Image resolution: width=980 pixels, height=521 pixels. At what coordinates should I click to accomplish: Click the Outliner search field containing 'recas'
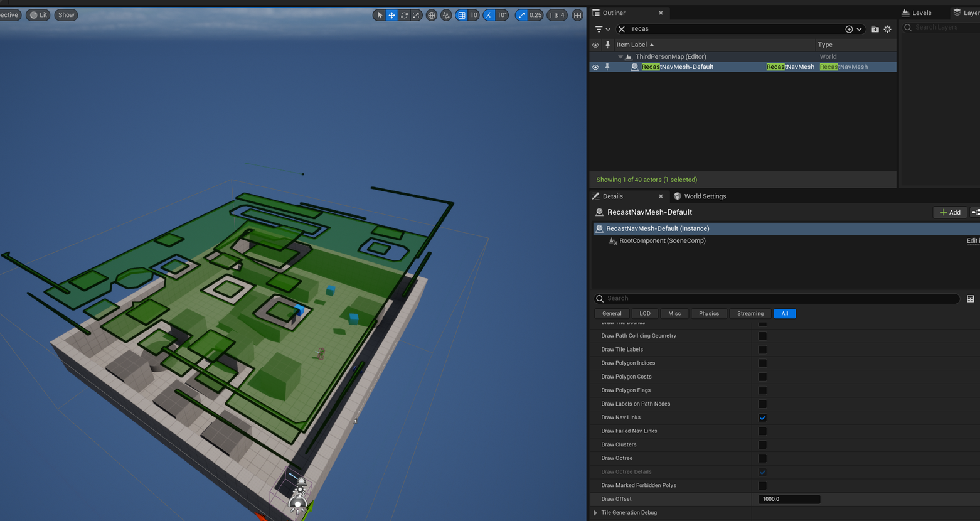735,29
